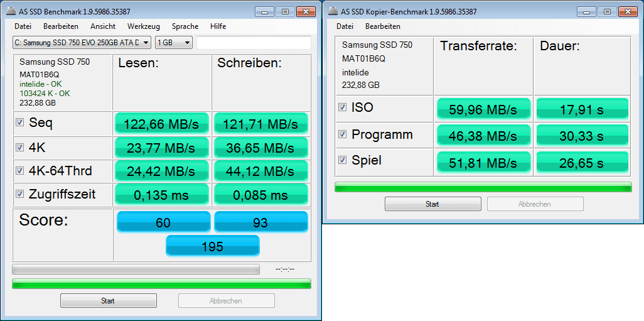The width and height of the screenshot is (644, 321).
Task: Click the 'intelide - OK' driver status text
Action: [x=41, y=84]
